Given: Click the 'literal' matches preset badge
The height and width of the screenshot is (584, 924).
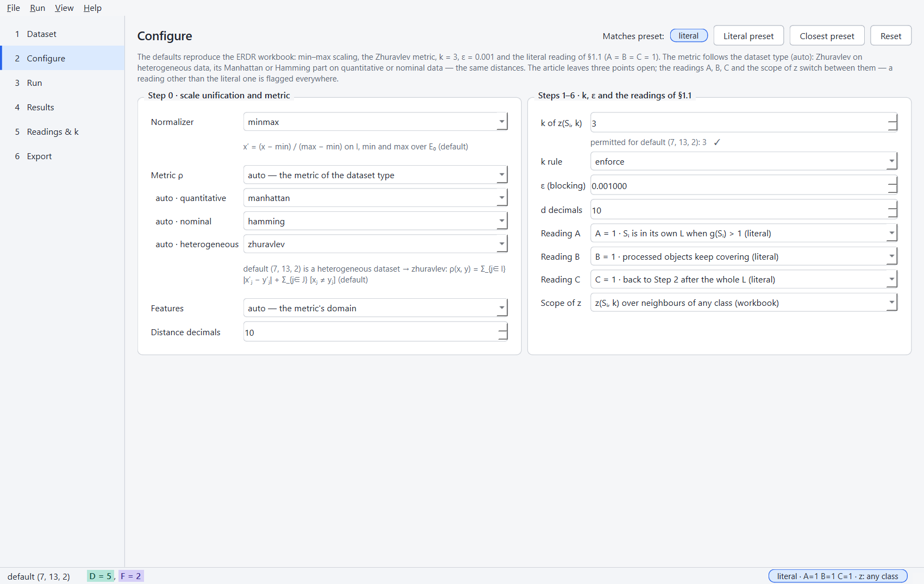Looking at the screenshot, I should click(689, 36).
